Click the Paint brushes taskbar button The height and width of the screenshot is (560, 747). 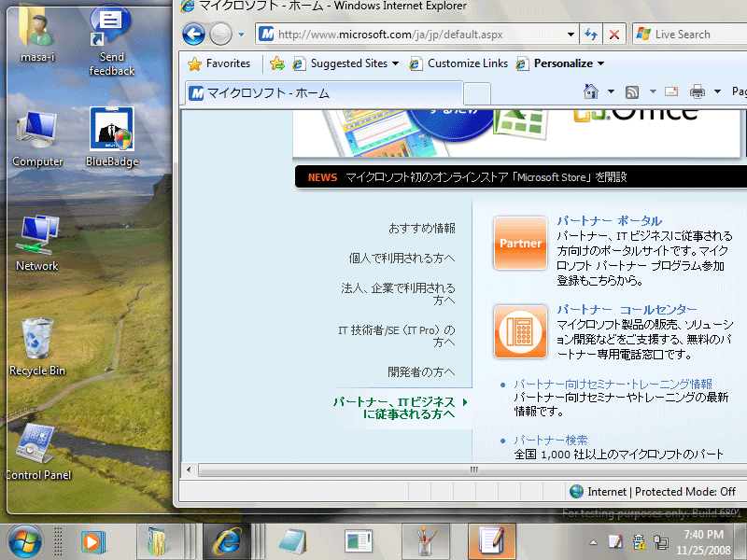426,542
